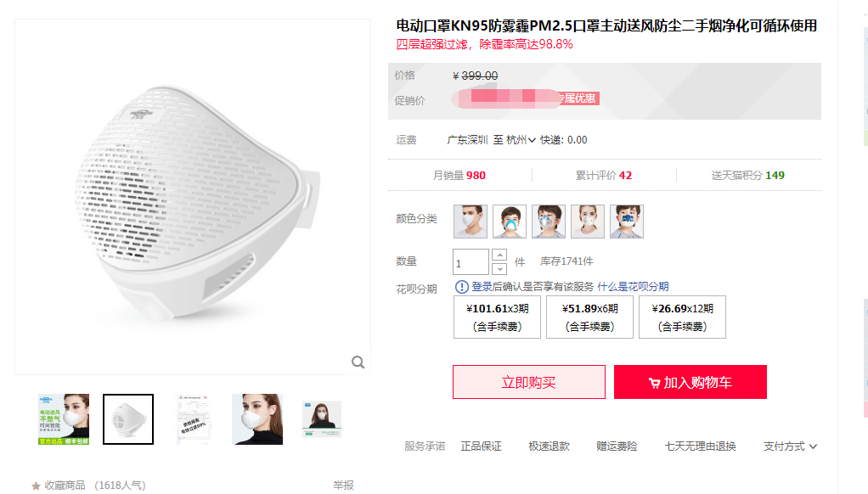Click the cart icon on 加入购物车
Image resolution: width=868 pixels, height=494 pixels.
click(x=654, y=383)
